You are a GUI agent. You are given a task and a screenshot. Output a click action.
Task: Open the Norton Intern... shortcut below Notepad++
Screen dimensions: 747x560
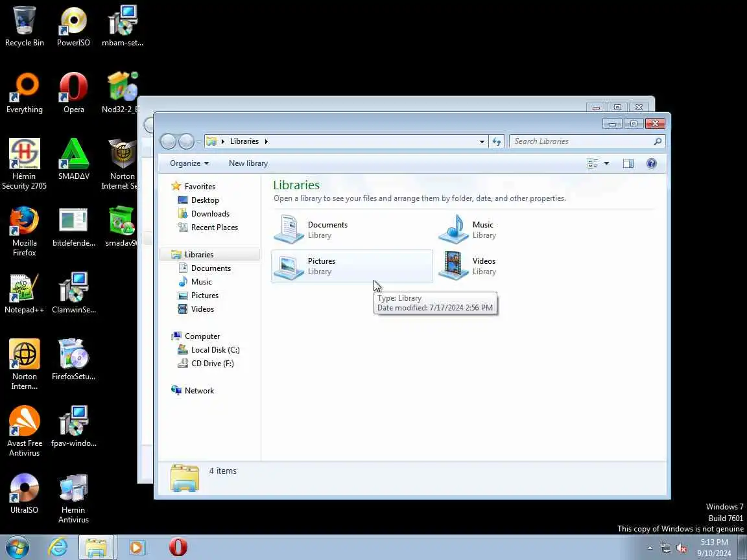[x=24, y=365]
